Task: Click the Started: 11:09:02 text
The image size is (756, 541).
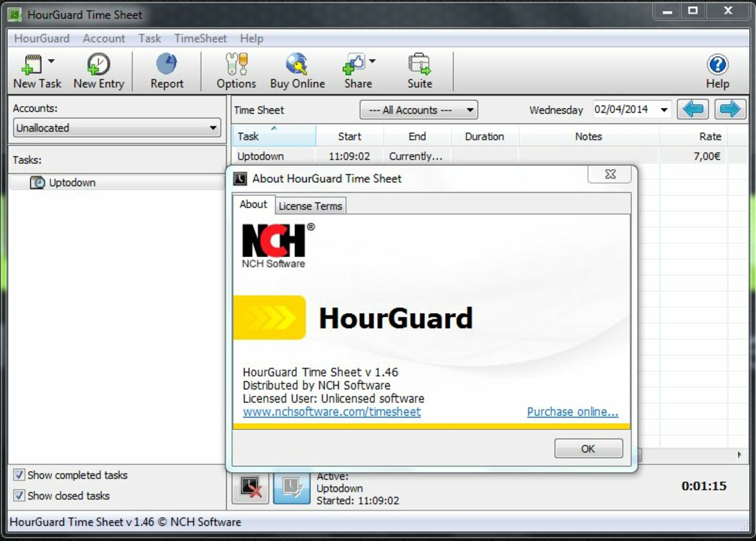Action: pyautogui.click(x=358, y=500)
